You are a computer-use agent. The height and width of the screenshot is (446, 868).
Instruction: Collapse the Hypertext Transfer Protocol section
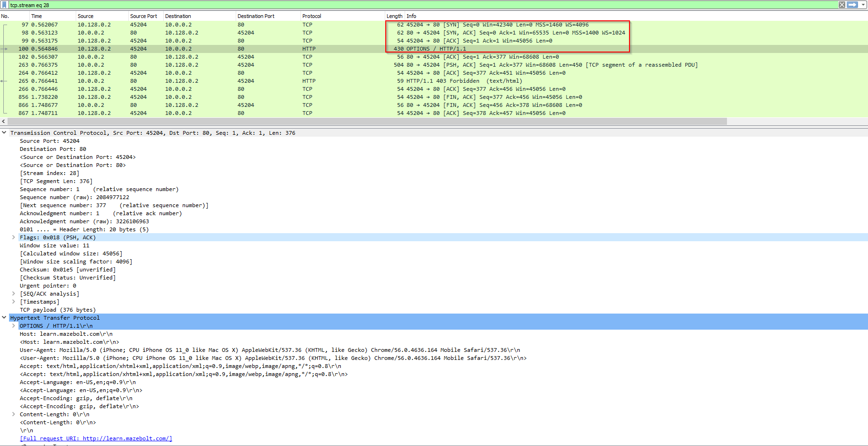pos(4,317)
